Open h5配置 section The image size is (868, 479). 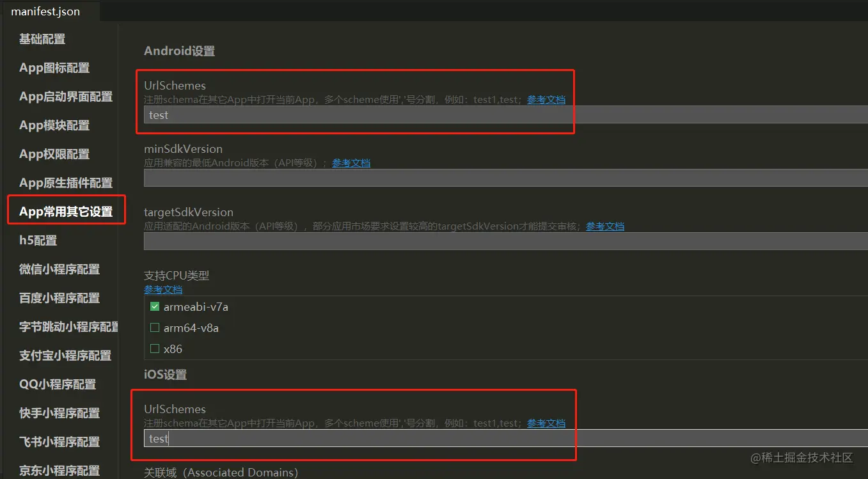tap(38, 240)
